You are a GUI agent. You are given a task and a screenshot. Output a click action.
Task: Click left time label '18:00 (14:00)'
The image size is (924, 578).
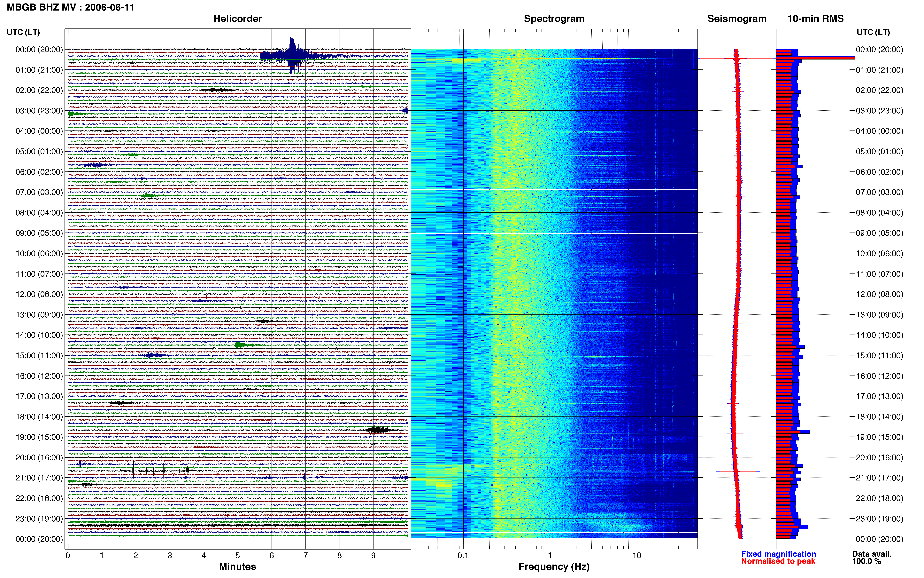[x=39, y=417]
